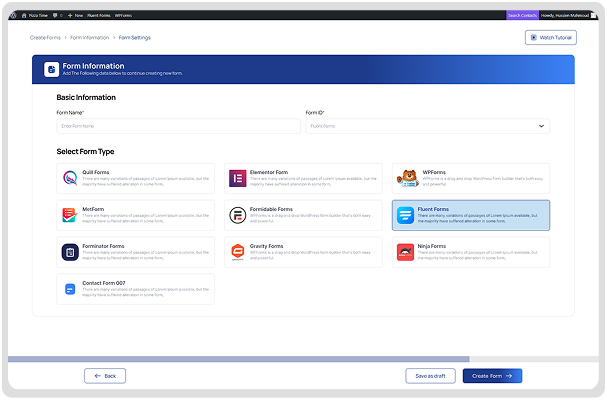This screenshot has height=400, width=607.
Task: Select the Elementor Form card
Action: point(303,179)
